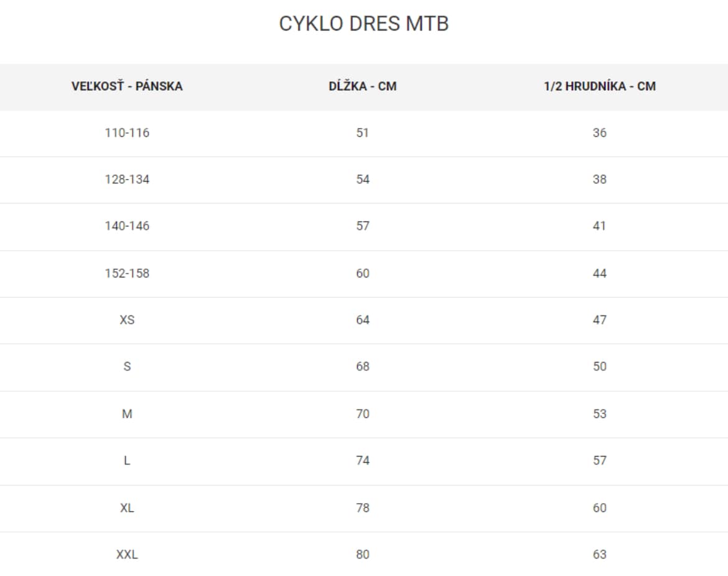Select the S size cell
The width and height of the screenshot is (728, 576).
[x=127, y=366]
